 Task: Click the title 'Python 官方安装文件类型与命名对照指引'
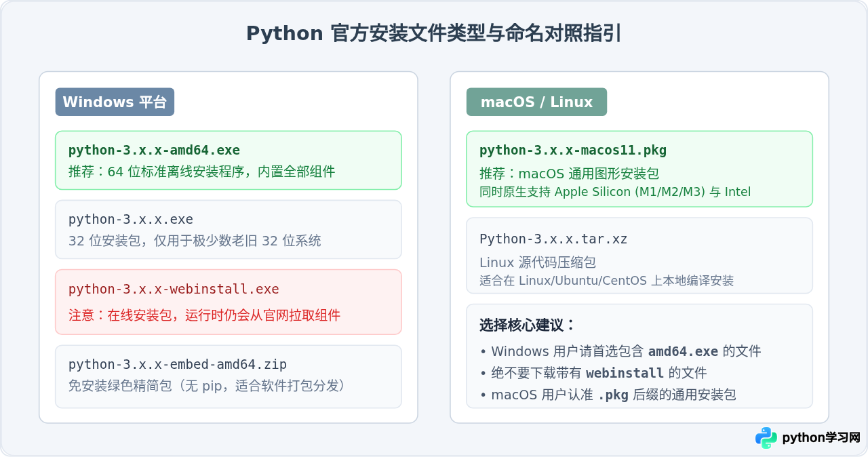[x=434, y=33]
